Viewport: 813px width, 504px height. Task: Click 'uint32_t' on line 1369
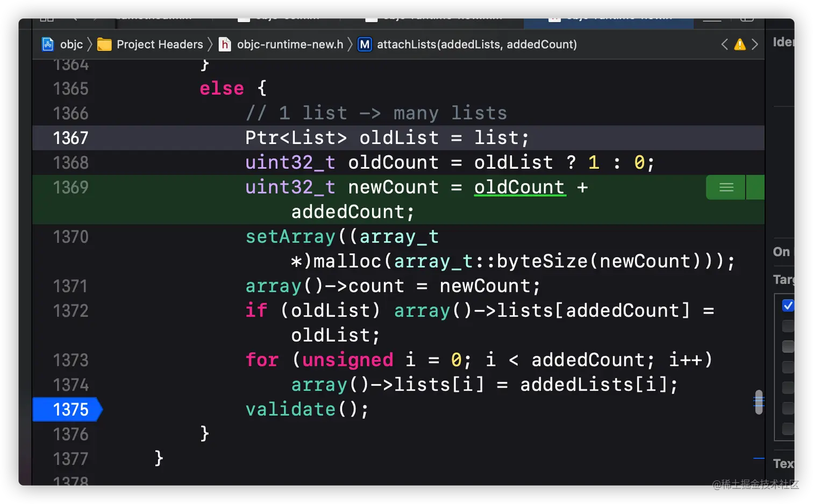[x=290, y=188]
